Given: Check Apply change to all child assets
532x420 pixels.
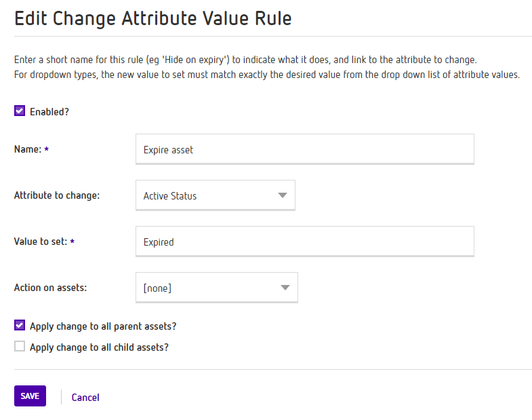Looking at the screenshot, I should (x=20, y=346).
